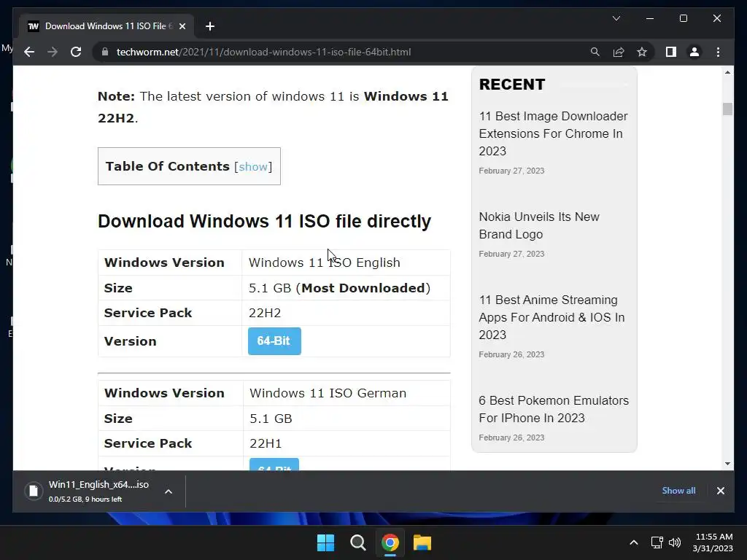Click the RECENT sidebar heading

[x=512, y=85]
